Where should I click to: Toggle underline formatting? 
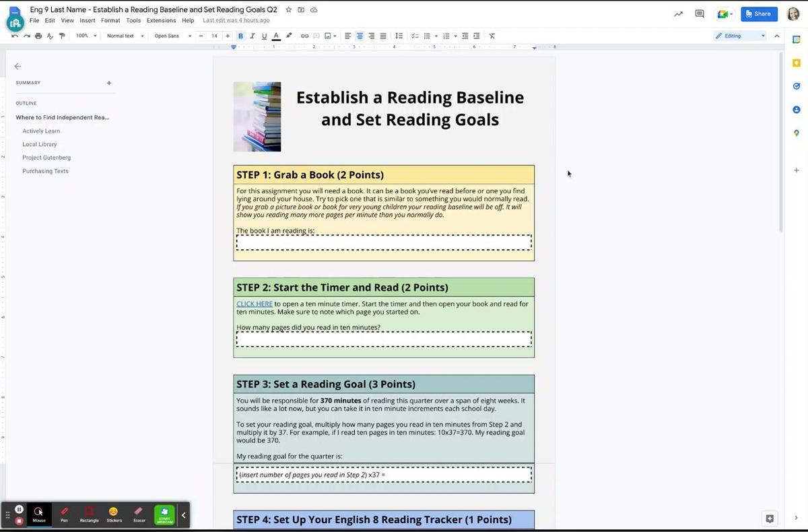point(264,36)
